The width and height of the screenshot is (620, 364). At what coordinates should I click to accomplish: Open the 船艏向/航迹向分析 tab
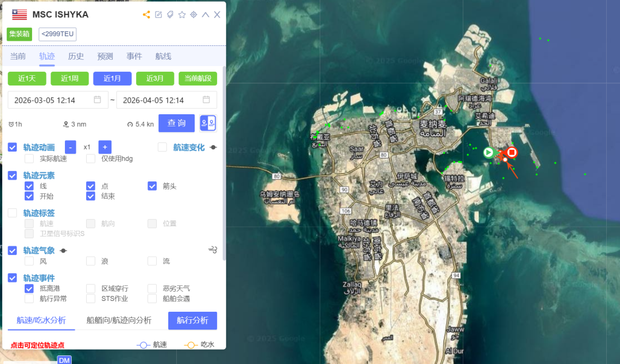[119, 320]
